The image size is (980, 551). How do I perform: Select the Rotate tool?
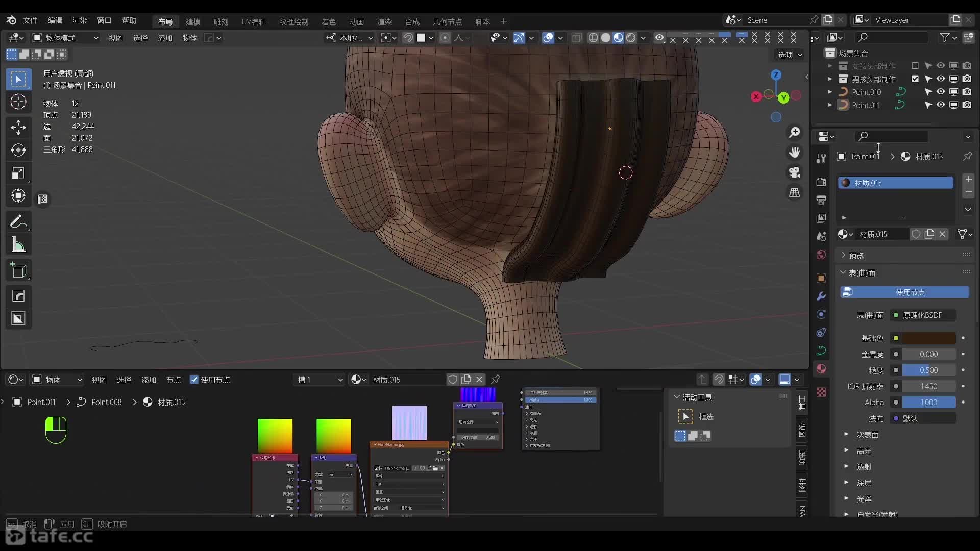coord(18,150)
